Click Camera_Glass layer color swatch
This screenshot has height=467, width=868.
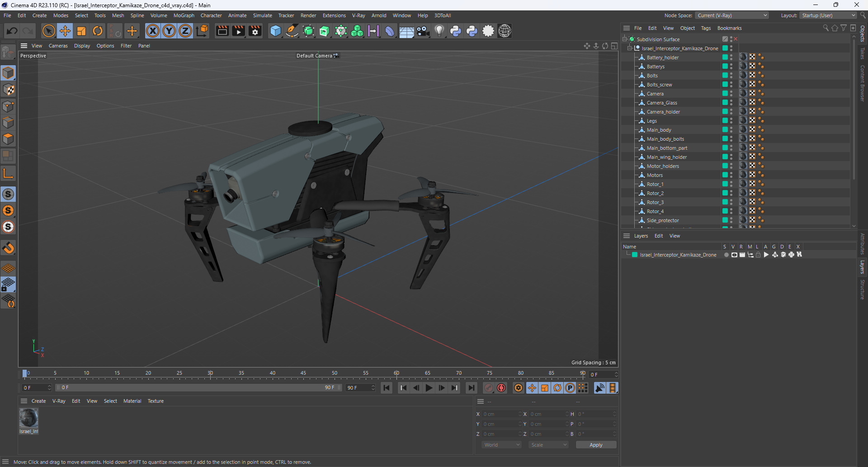click(725, 102)
